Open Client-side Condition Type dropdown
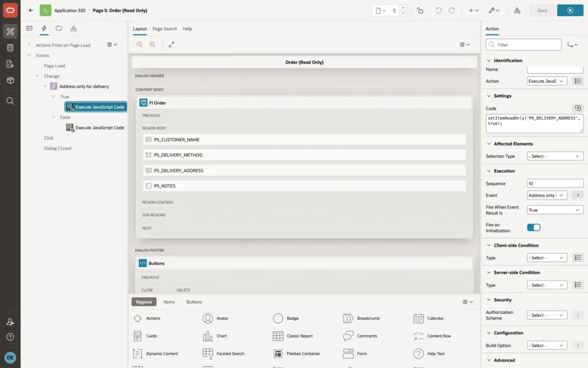 click(547, 258)
